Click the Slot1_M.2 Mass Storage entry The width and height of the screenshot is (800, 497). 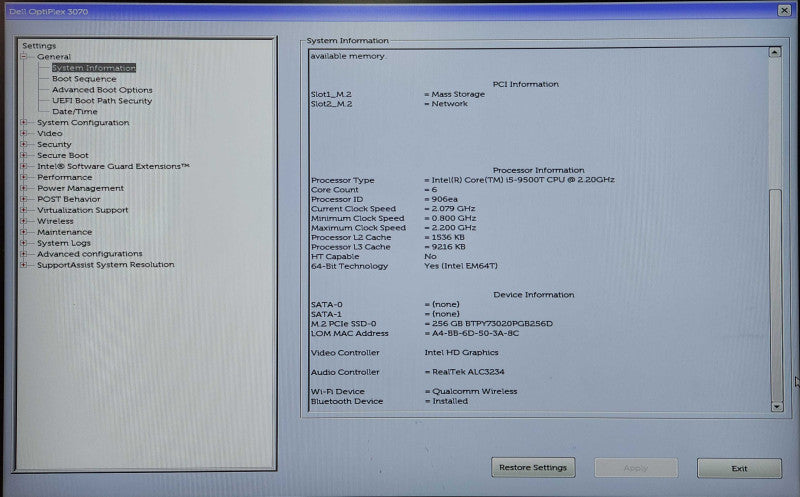click(x=458, y=94)
